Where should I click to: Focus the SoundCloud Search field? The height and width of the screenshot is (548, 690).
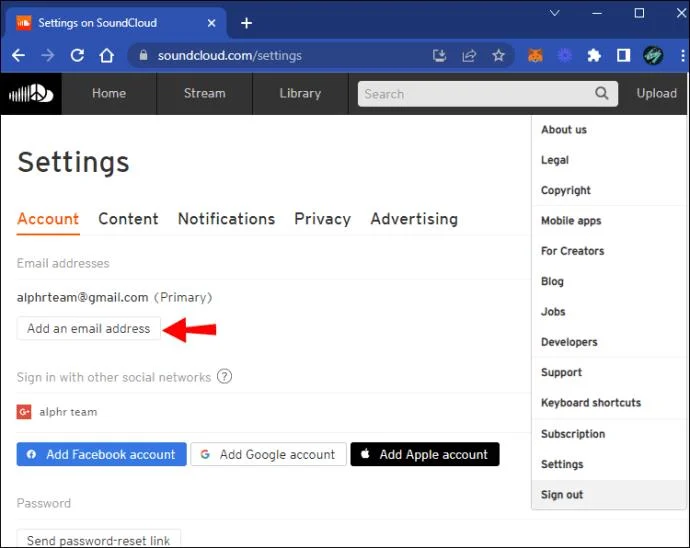tap(488, 94)
